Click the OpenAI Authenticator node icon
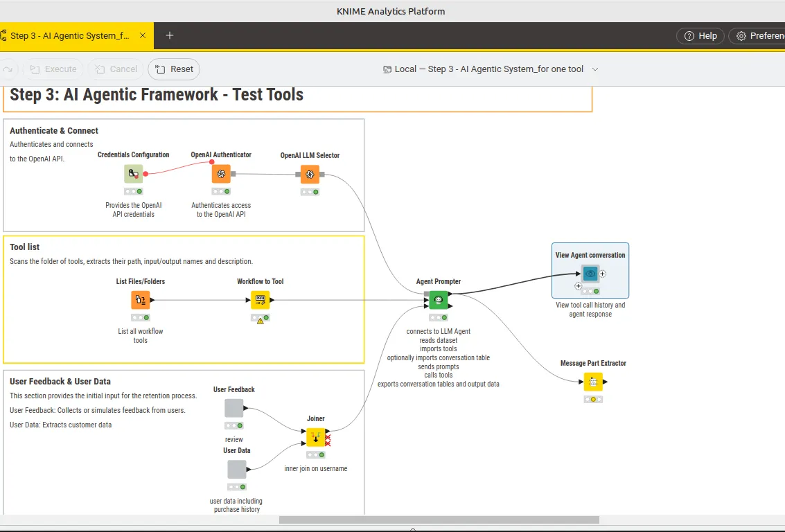 click(220, 174)
